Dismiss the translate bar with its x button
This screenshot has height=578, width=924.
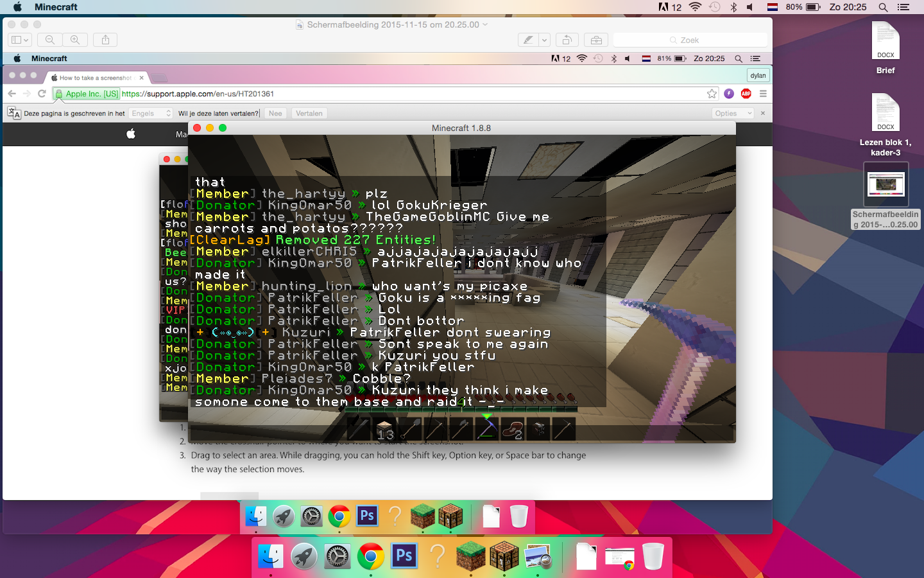(x=763, y=113)
